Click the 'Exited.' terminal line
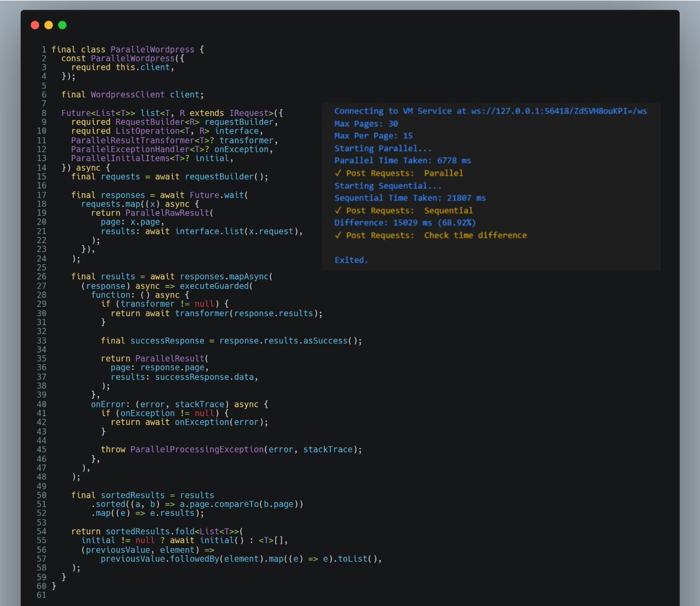The height and width of the screenshot is (606, 700). pyautogui.click(x=351, y=260)
